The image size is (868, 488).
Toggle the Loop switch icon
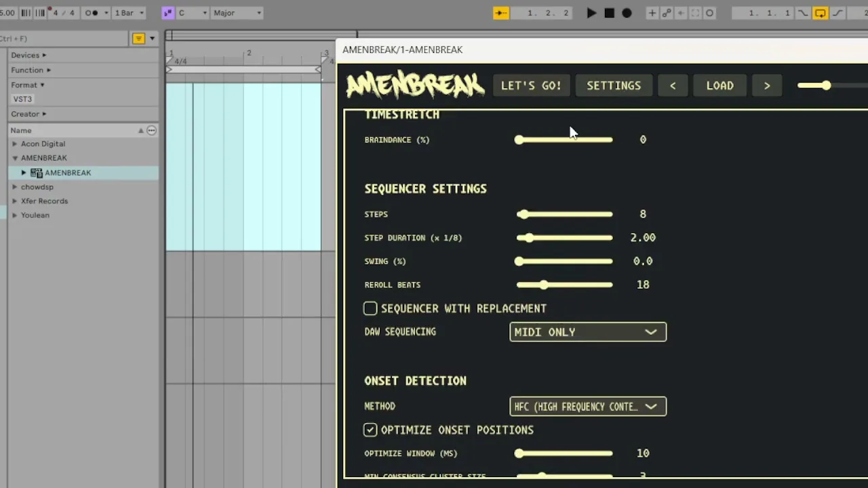tap(820, 13)
